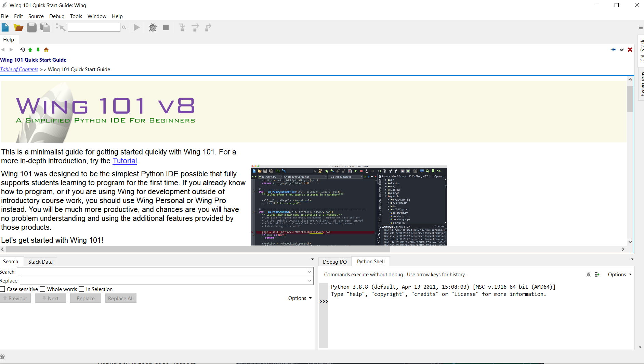
Task: Open the Search panel group tab menu arrow
Action: point(312,259)
